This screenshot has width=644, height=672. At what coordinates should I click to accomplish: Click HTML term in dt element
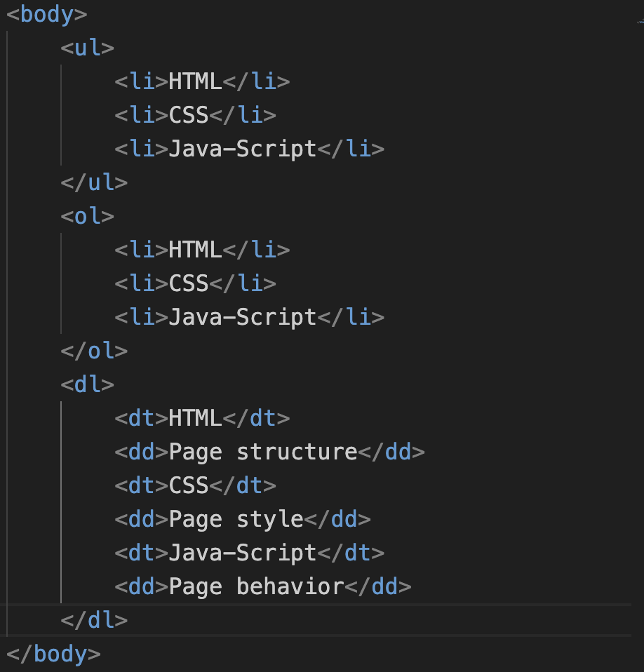(196, 418)
